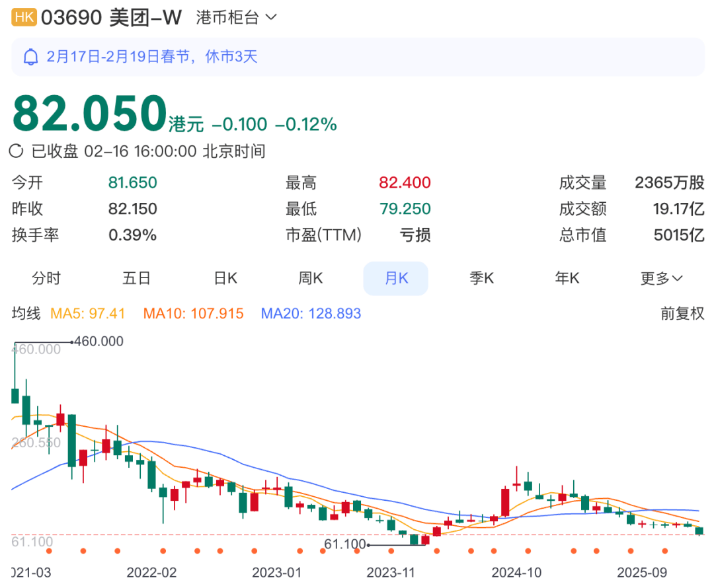
Task: Click the MA5 indicator label
Action: (88, 313)
